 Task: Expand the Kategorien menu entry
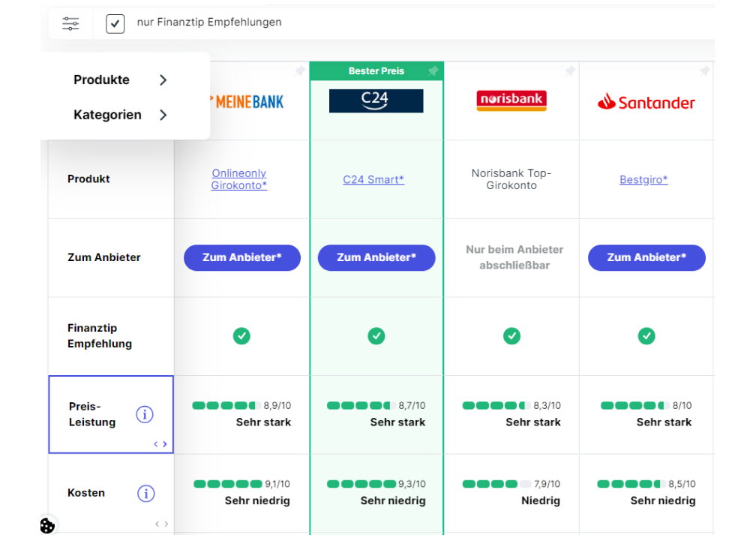(x=121, y=115)
